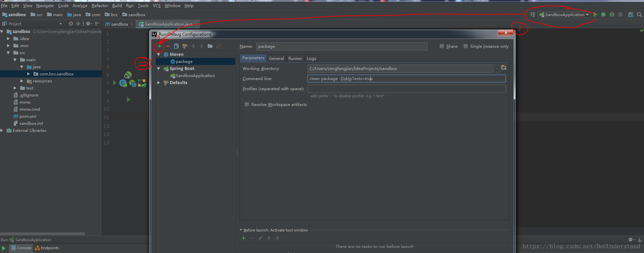Select SandboxApplication under Spring Boot
The width and height of the screenshot is (644, 253).
point(195,75)
